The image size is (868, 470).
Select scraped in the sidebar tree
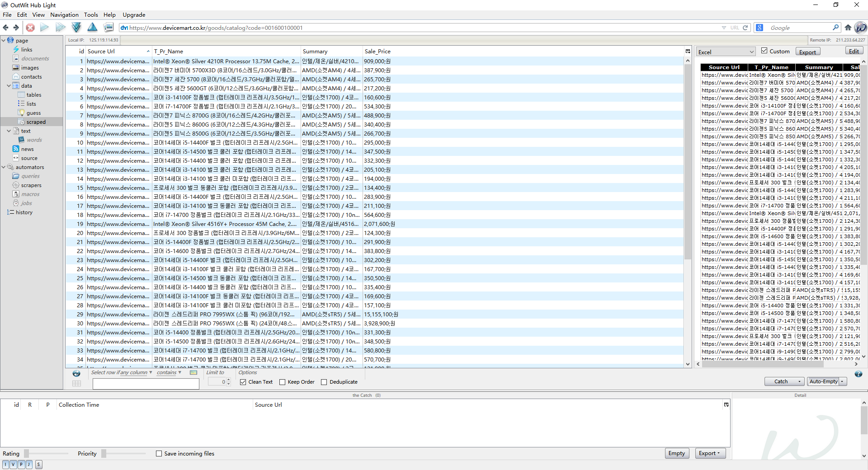36,122
